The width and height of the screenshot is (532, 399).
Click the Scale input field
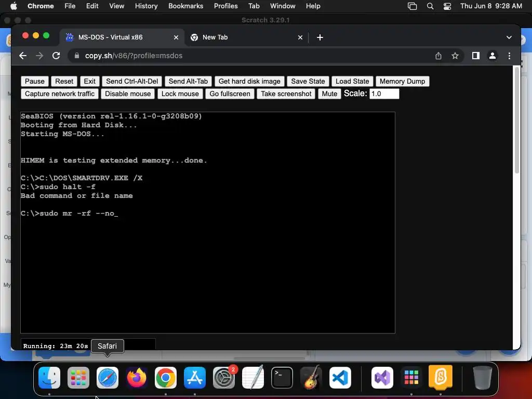[x=384, y=94]
